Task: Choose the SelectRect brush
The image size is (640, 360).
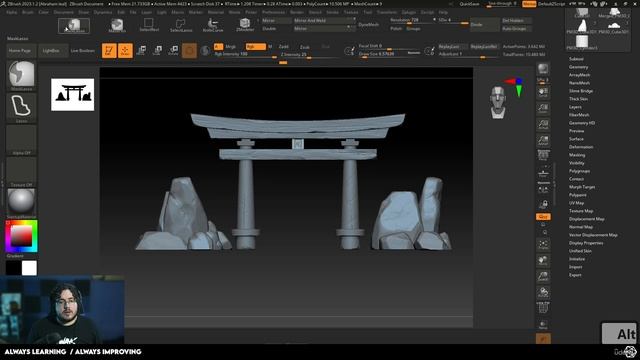Action: coord(149,25)
